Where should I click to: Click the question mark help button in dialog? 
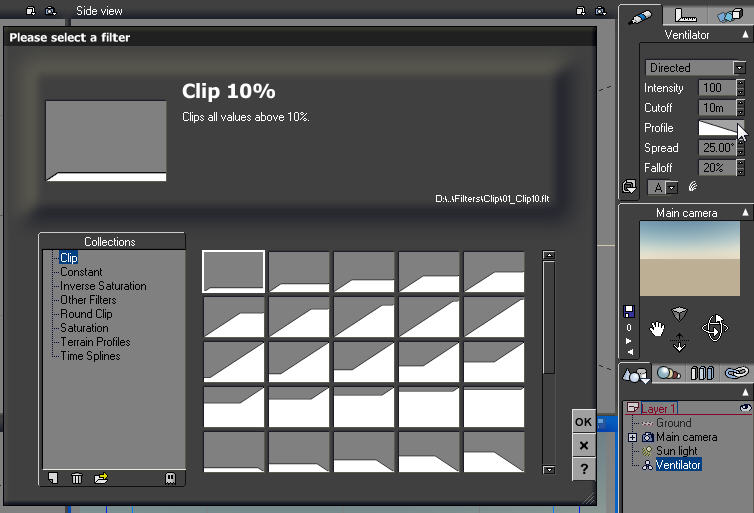tap(584, 468)
